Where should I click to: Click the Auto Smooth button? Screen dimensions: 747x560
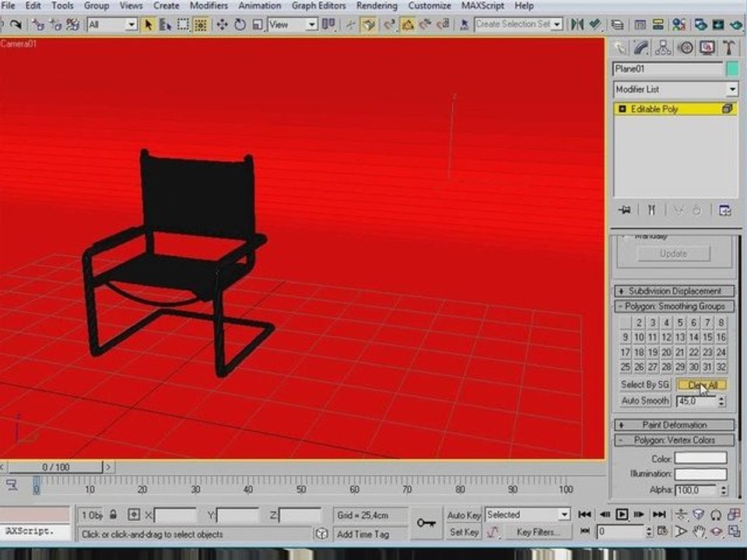[x=645, y=401]
